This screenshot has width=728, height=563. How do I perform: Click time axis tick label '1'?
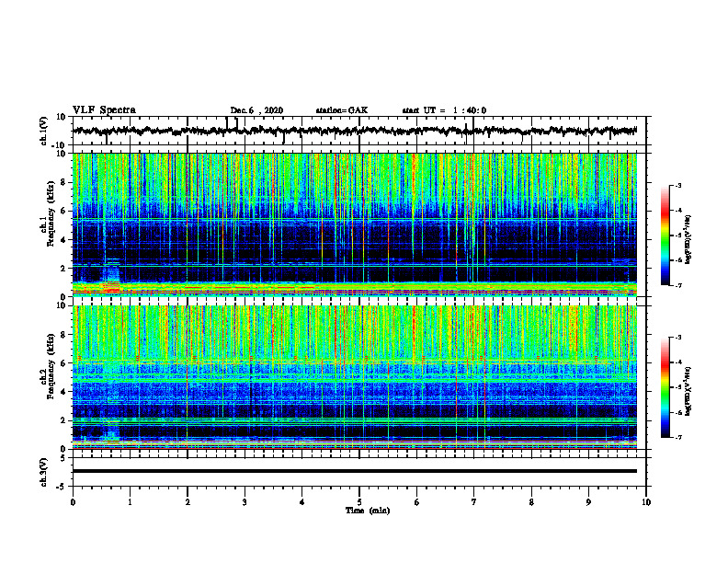click(130, 502)
